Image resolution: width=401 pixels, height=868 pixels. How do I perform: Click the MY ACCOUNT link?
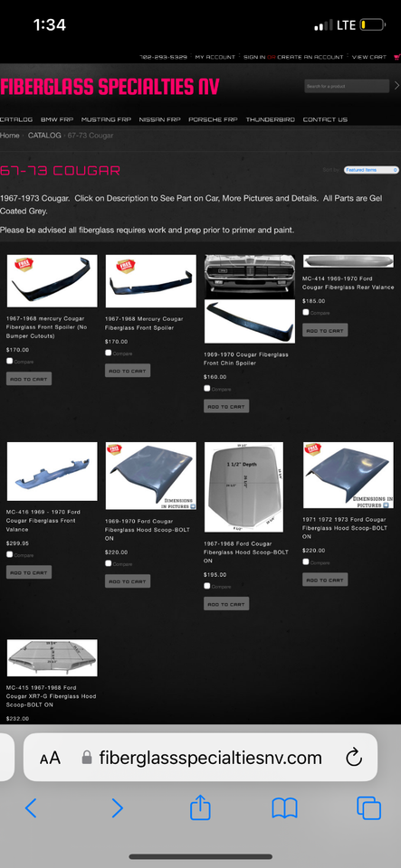[215, 57]
